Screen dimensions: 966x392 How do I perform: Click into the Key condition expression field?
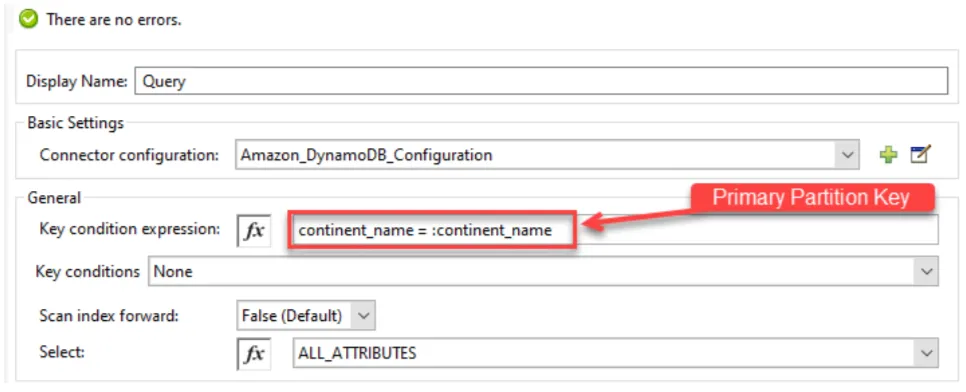(x=614, y=231)
